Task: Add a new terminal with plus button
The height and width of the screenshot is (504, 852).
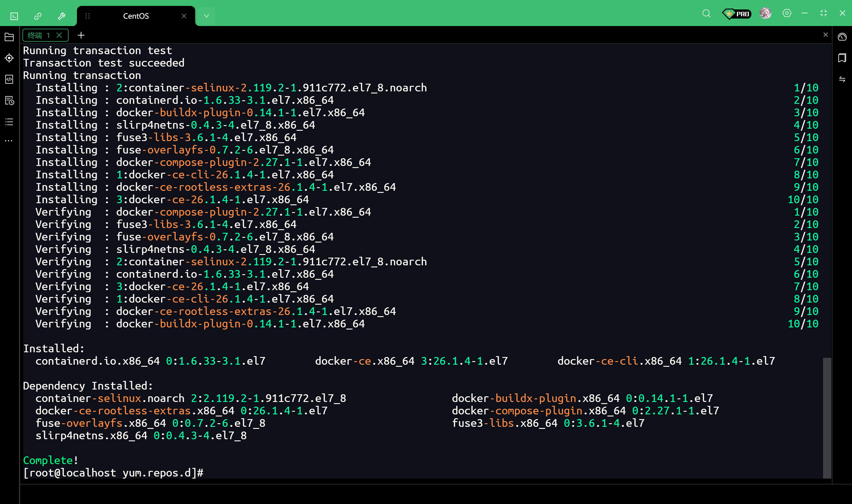Action: tap(81, 35)
